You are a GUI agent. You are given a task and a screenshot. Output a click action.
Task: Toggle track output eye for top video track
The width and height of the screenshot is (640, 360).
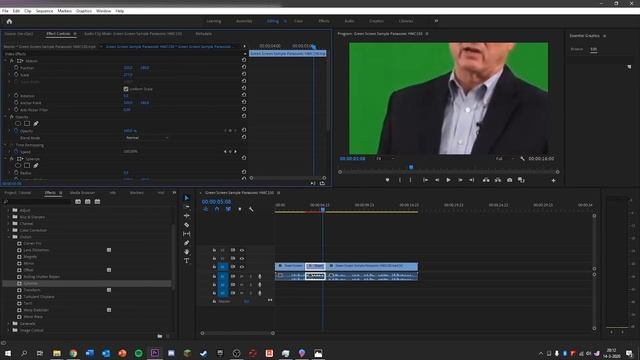[242, 250]
